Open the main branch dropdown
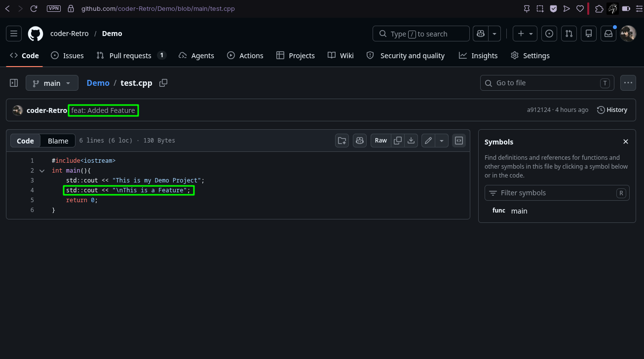 [x=52, y=83]
